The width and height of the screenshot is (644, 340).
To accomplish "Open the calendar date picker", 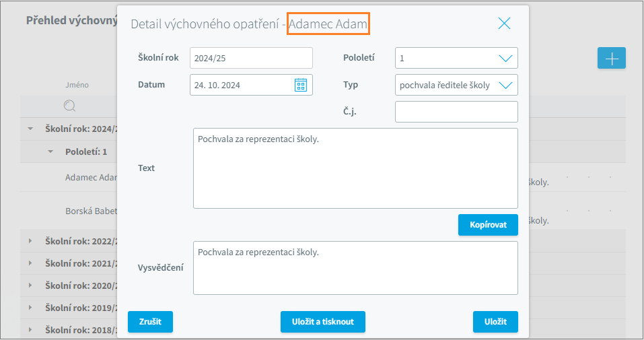I will tap(301, 85).
